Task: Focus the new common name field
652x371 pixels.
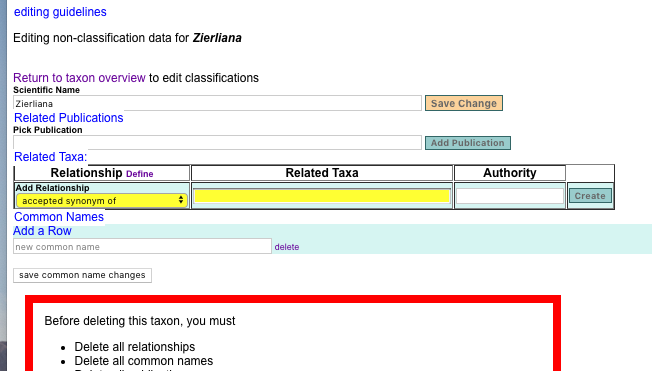Action: [142, 247]
